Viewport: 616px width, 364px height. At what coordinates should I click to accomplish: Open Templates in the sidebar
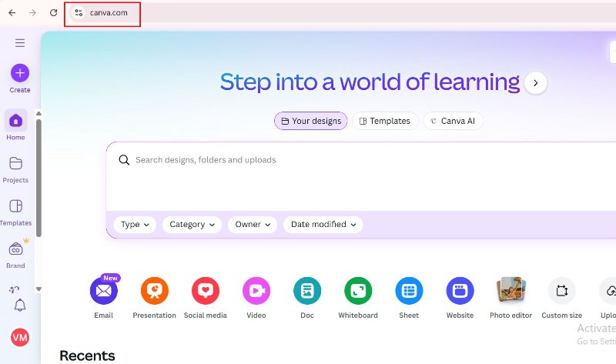click(15, 212)
